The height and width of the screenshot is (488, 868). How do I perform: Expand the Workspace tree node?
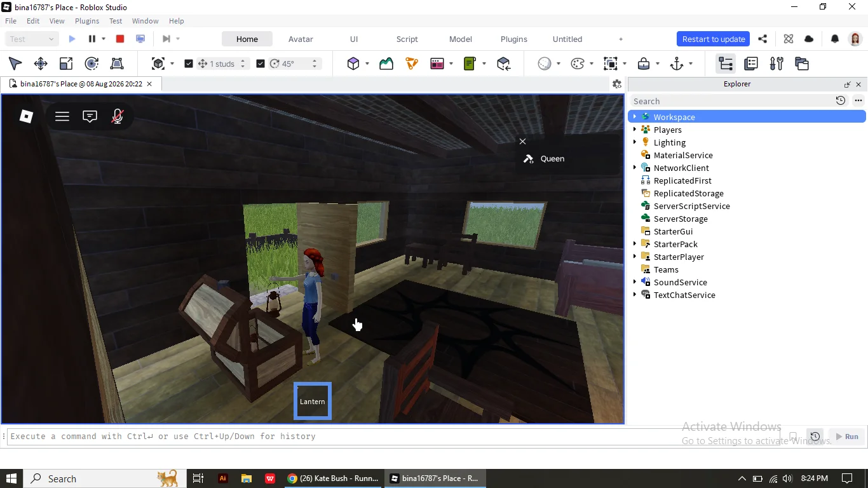635,117
